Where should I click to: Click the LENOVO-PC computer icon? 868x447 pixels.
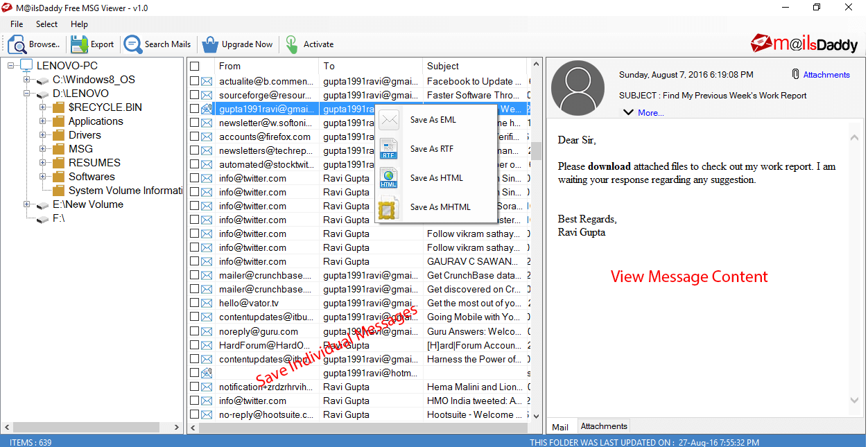26,66
